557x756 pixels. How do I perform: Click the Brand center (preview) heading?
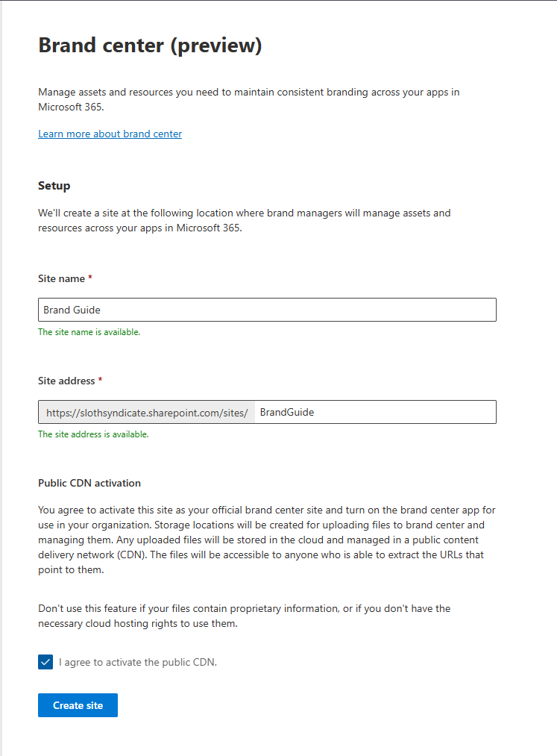pyautogui.click(x=150, y=46)
